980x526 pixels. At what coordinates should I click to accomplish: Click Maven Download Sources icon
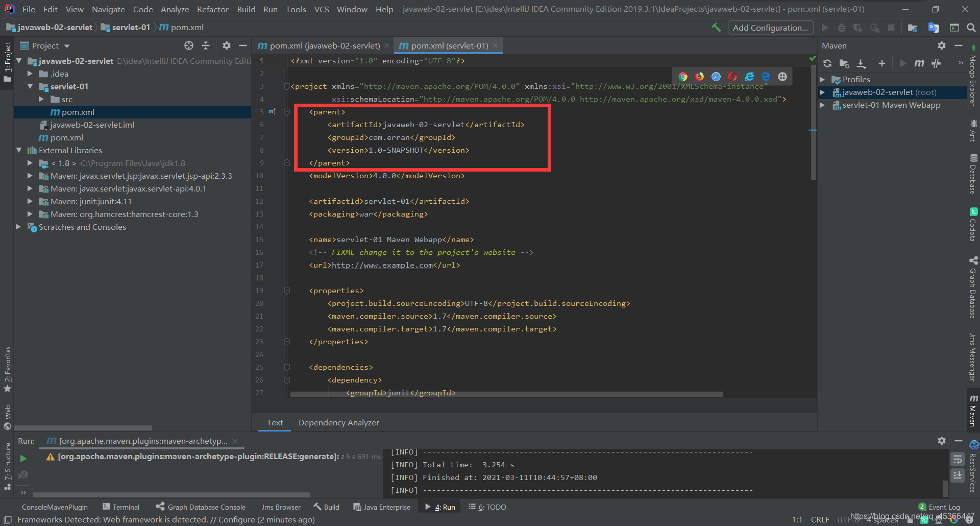[x=861, y=63]
